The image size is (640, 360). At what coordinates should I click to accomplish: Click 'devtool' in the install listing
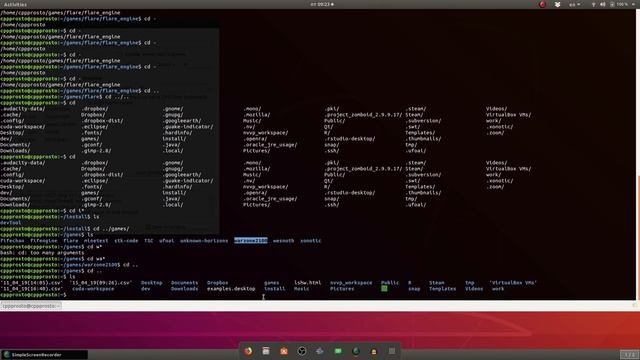tap(11, 223)
